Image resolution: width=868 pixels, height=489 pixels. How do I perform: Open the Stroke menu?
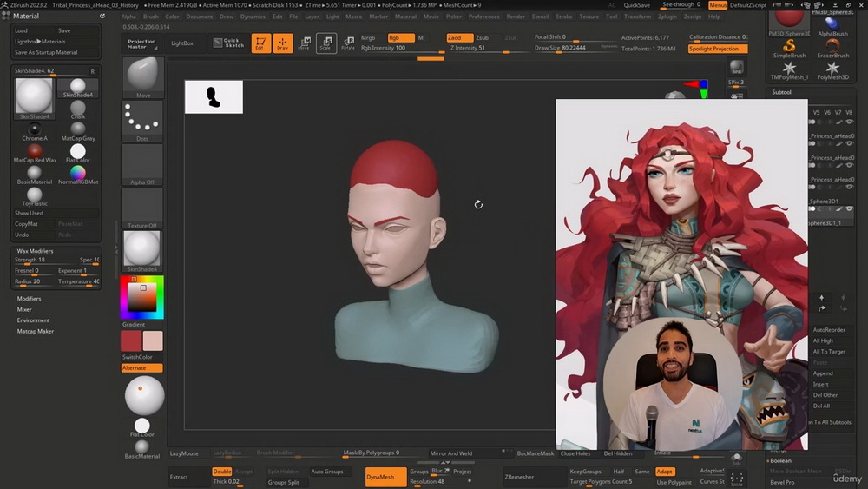pos(564,17)
